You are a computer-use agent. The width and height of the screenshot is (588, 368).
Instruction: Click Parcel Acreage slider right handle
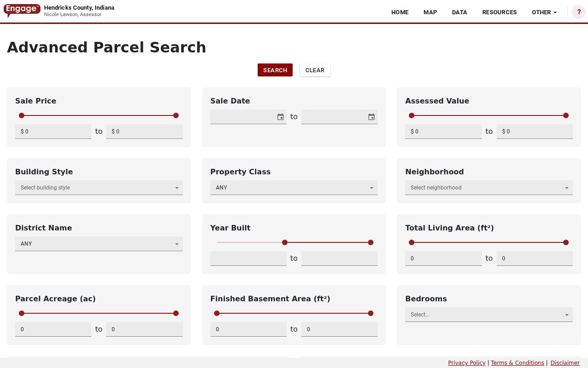click(x=176, y=313)
